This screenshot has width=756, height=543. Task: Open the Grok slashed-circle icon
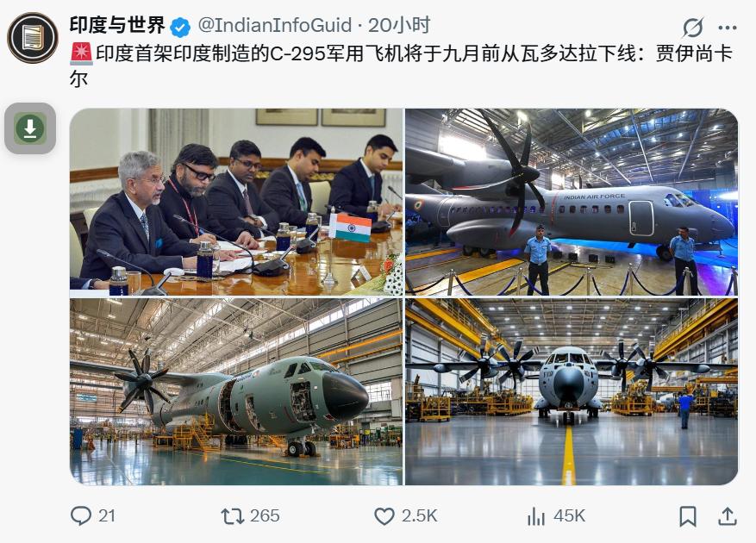click(x=693, y=28)
